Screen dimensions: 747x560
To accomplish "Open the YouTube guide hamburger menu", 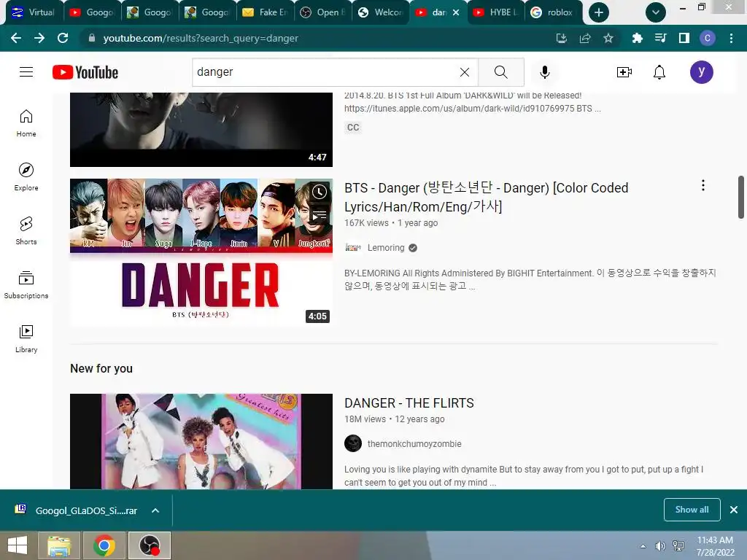I will [26, 72].
